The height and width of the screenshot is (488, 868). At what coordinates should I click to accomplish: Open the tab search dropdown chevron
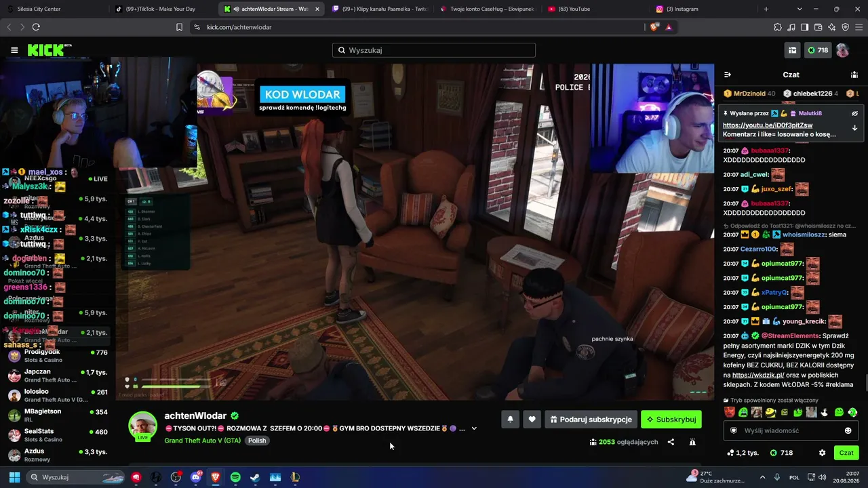tap(800, 9)
